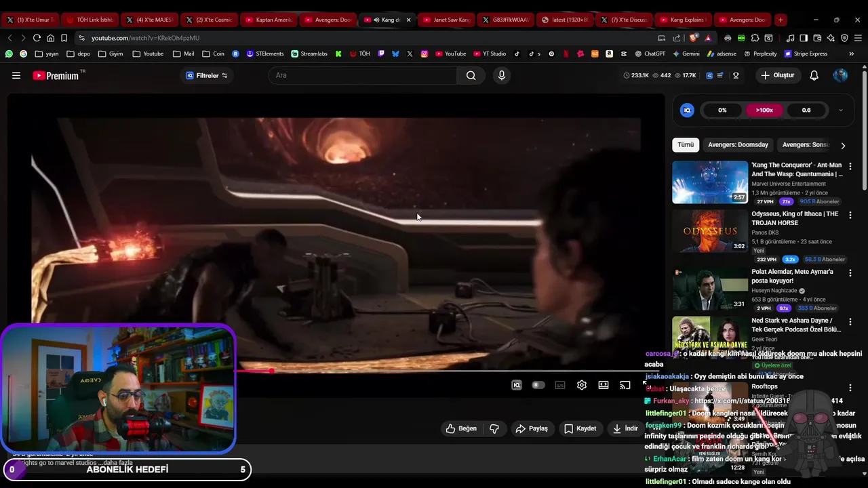
Task: Open WhatsApp bookmark icon
Action: pyautogui.click(x=9, y=54)
